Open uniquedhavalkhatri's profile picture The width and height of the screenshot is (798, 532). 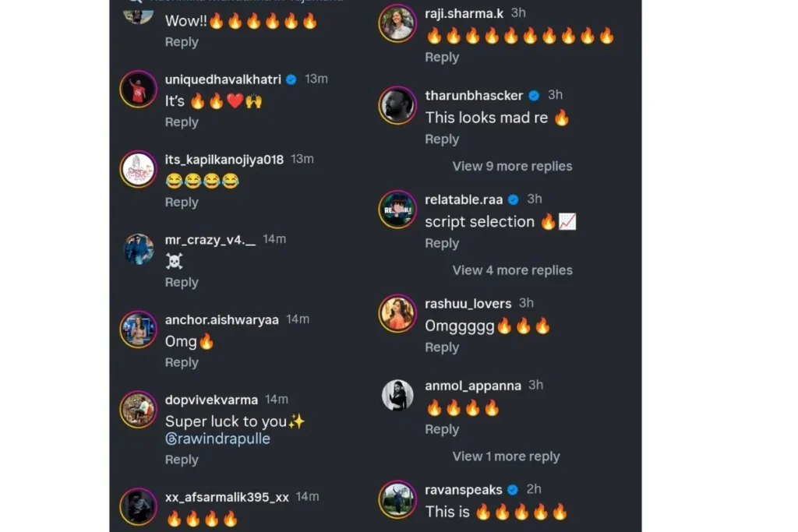pos(138,90)
